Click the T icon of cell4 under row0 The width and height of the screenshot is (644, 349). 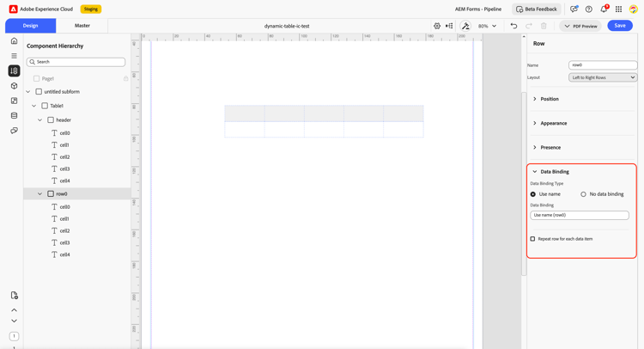coord(54,254)
